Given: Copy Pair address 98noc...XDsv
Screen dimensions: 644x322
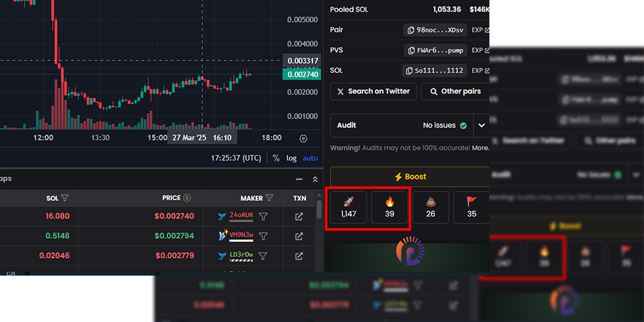Looking at the screenshot, I should (435, 30).
